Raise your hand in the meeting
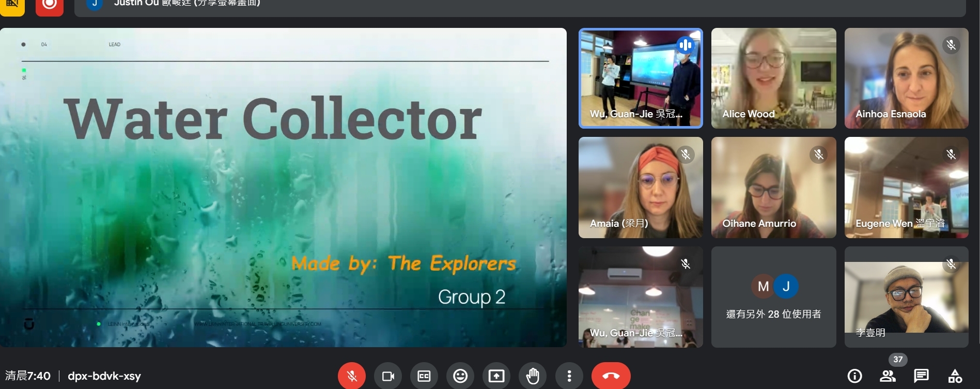Image resolution: width=980 pixels, height=389 pixels. [x=532, y=376]
